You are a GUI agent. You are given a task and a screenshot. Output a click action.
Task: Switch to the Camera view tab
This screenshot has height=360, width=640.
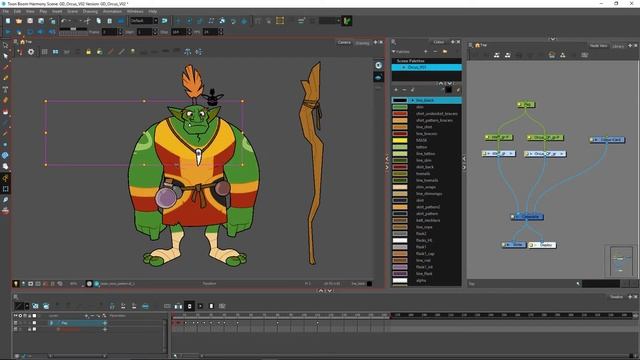(344, 42)
